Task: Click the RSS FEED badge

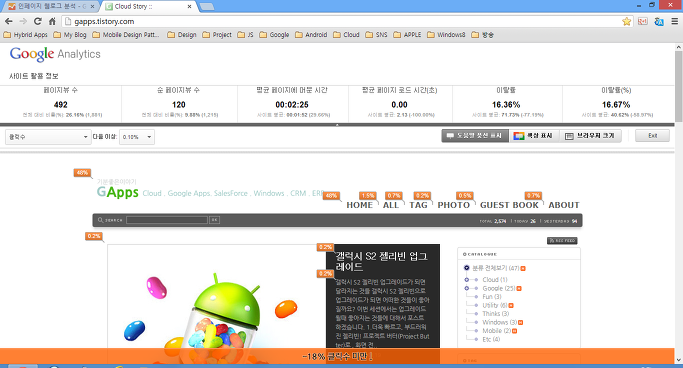Action: point(562,240)
